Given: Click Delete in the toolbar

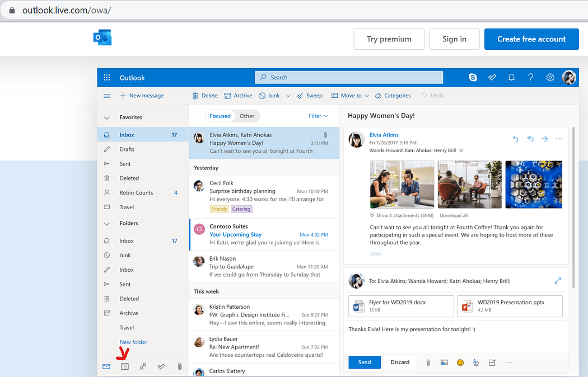Looking at the screenshot, I should tap(205, 96).
